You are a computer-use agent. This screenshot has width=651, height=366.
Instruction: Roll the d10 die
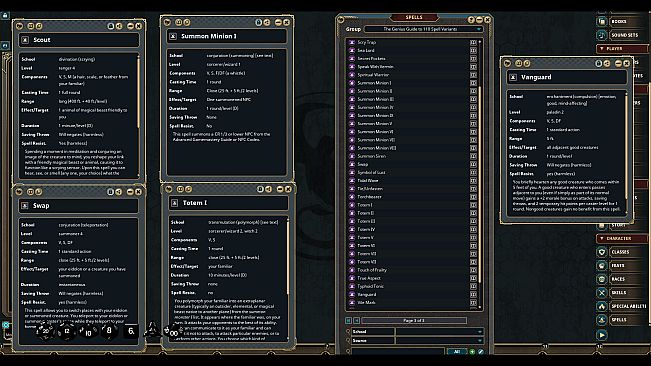point(88,332)
